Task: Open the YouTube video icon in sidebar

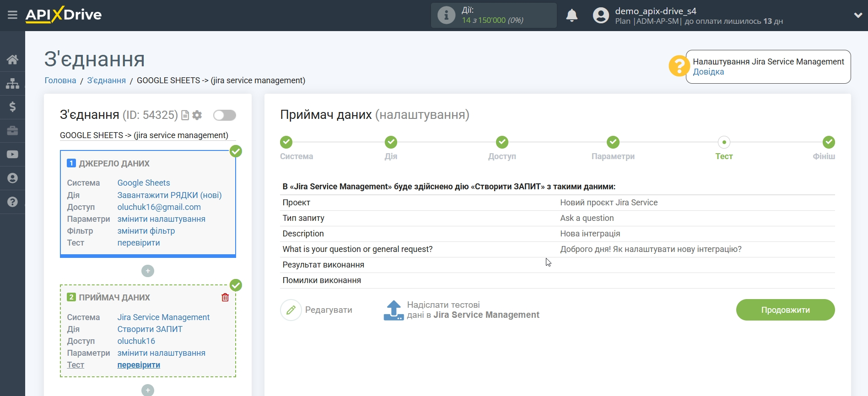Action: 12,155
